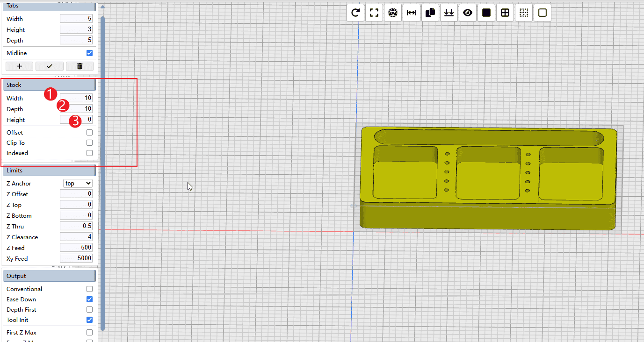This screenshot has width=644, height=342.
Task: Click the horizontal width-arrows icon
Action: coord(412,13)
